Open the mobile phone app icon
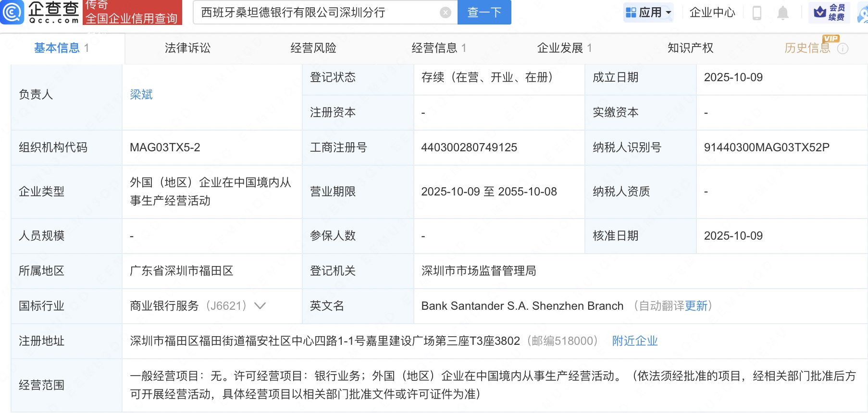The height and width of the screenshot is (413, 868). coord(756,13)
